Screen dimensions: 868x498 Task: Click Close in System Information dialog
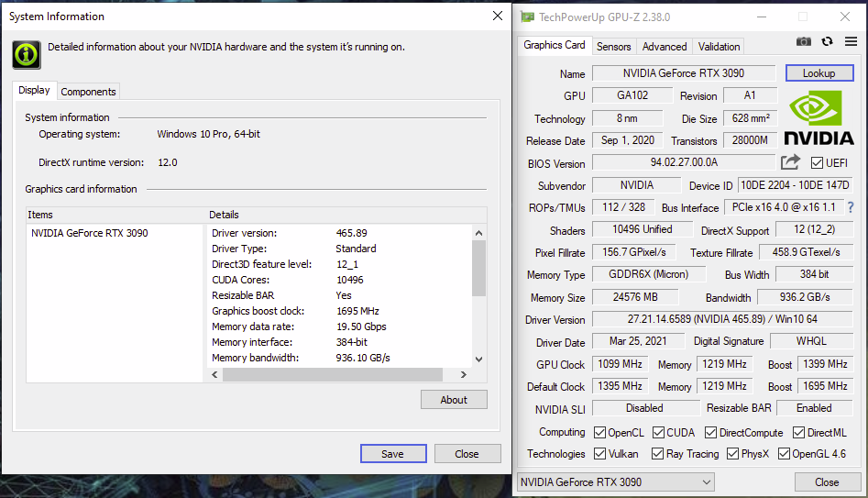(467, 454)
